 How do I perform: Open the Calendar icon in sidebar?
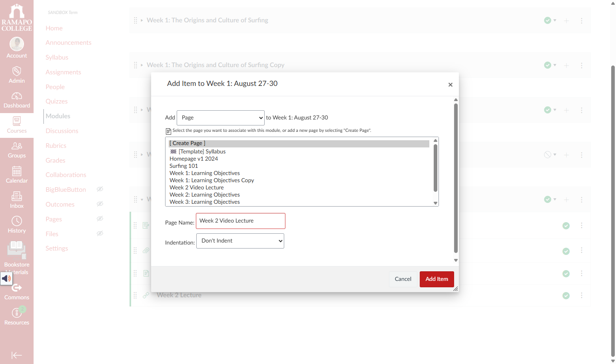point(17,171)
